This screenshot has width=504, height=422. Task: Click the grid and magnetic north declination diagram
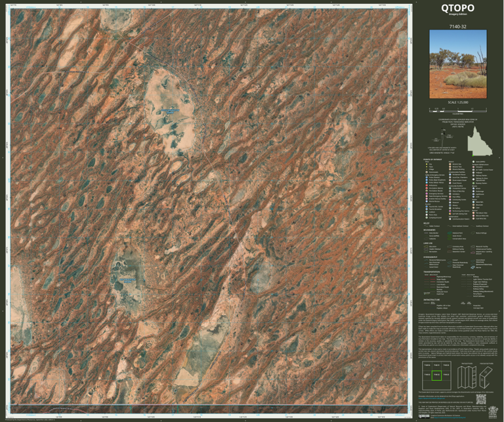442,137
